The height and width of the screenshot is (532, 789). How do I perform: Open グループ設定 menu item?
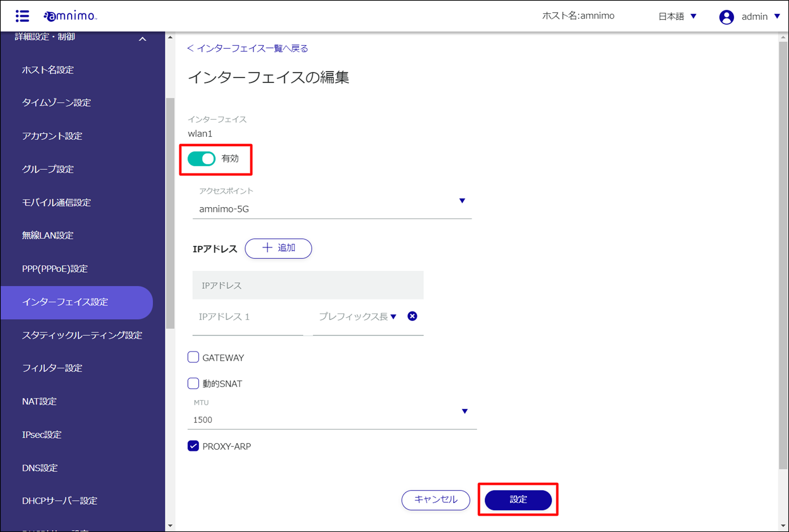click(x=48, y=169)
